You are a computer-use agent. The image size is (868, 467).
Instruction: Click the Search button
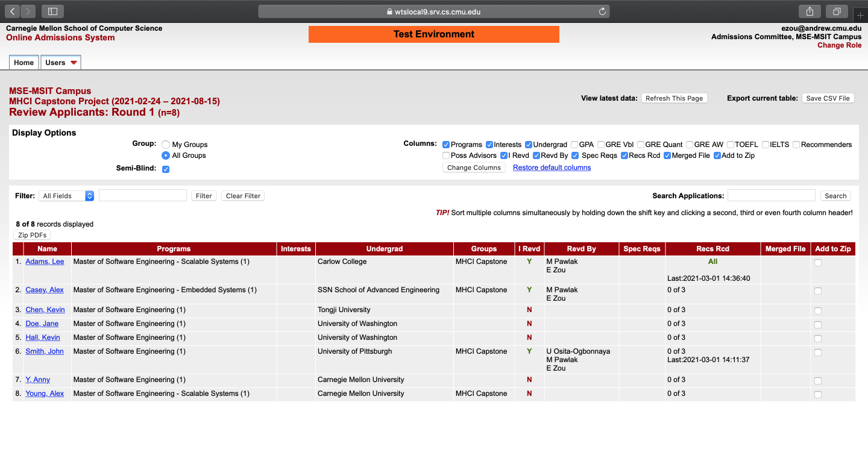pos(835,196)
